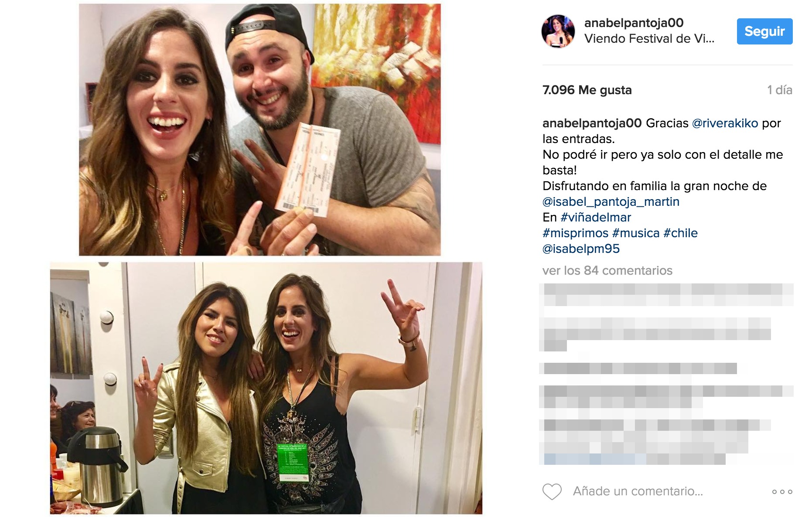Click the anabelpantoja00 username in the caption
Screen dimensions: 812x518
point(592,123)
